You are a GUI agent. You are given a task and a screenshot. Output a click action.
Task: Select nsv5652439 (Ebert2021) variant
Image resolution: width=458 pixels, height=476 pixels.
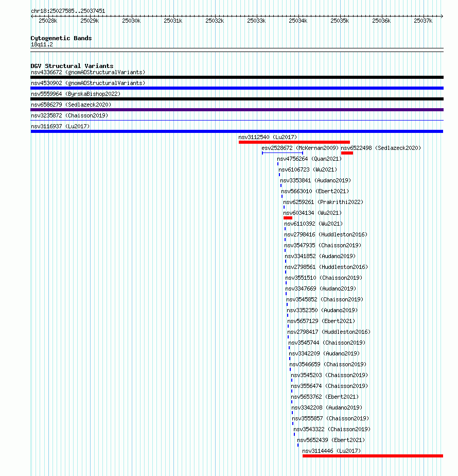pos(331,440)
